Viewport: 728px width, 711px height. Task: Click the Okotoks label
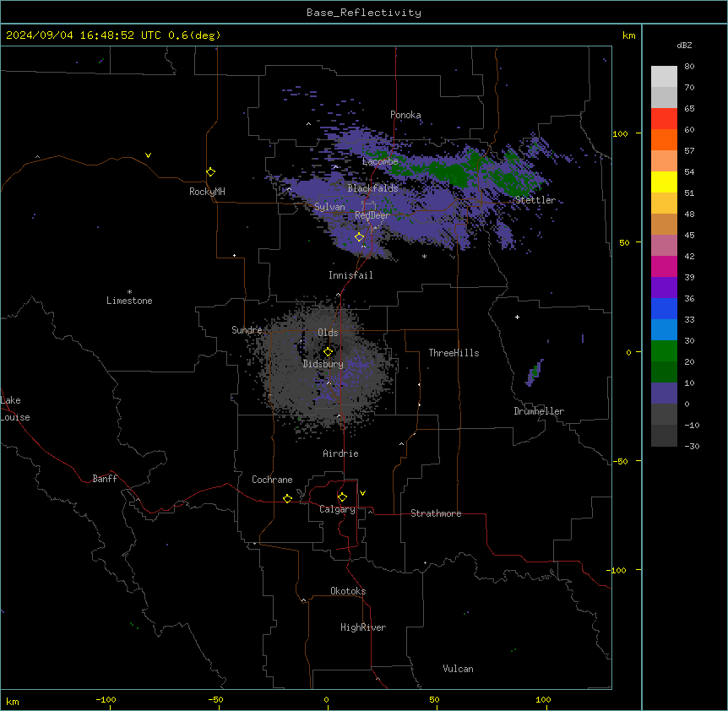(x=348, y=591)
